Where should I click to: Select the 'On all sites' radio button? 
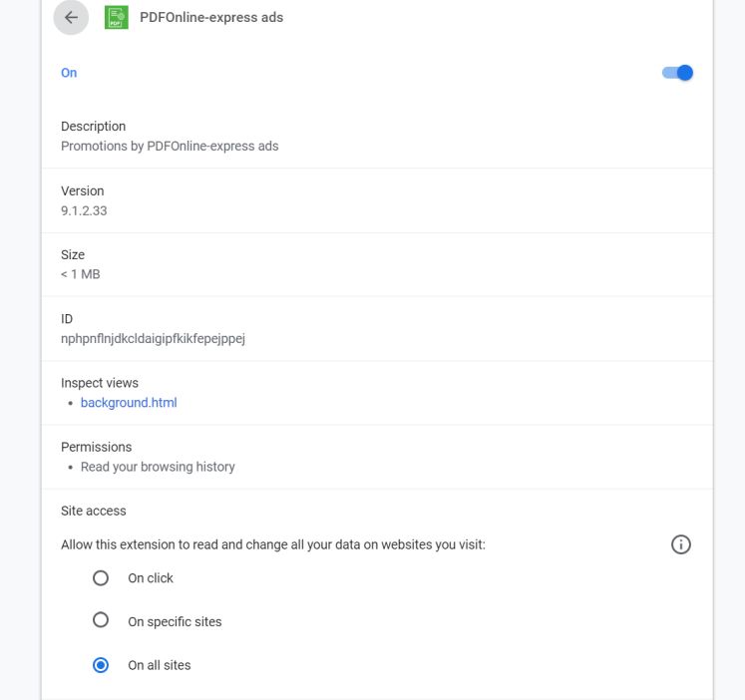100,665
